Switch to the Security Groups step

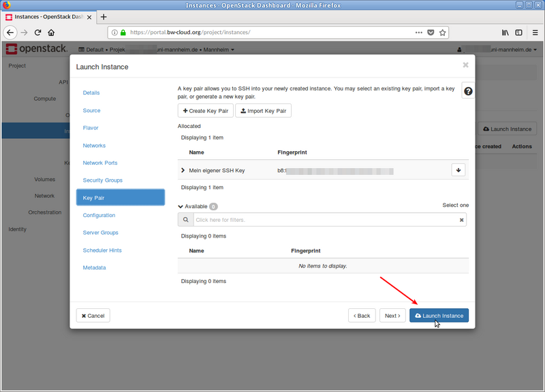coord(102,180)
